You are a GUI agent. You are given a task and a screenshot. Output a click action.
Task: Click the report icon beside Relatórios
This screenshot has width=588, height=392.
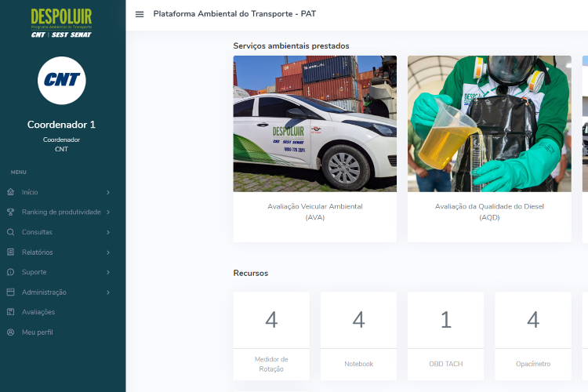point(10,252)
